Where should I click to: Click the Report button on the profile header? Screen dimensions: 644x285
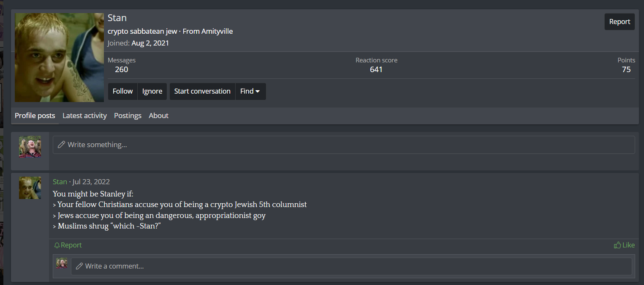[x=620, y=22]
